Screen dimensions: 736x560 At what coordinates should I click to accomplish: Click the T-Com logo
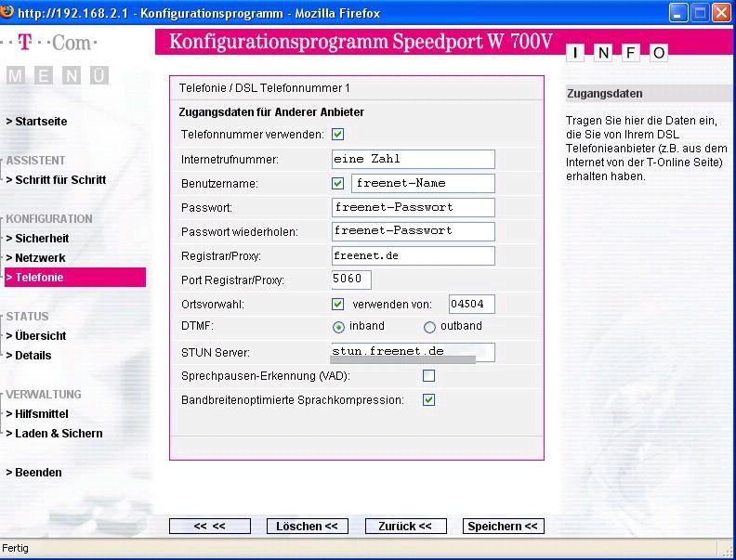point(48,43)
